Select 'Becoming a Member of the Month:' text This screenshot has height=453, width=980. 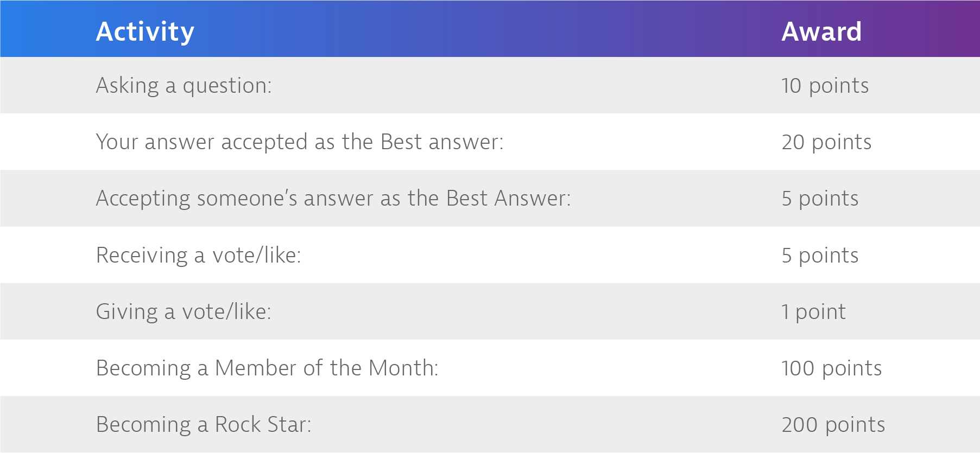point(267,368)
